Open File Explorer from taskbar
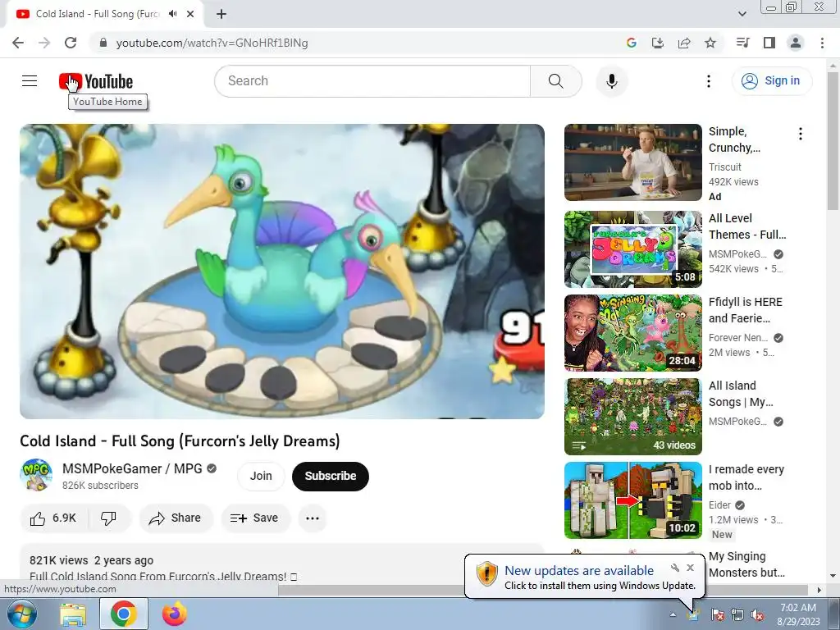Image resolution: width=840 pixels, height=630 pixels. 73,614
